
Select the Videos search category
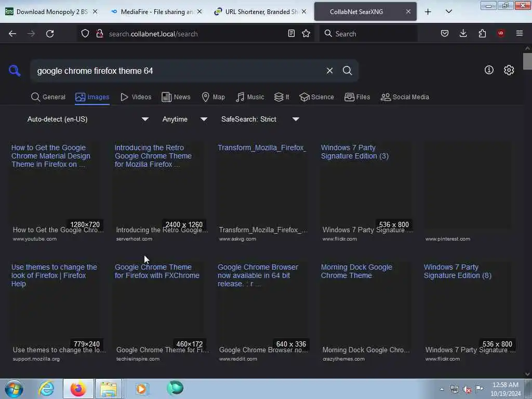point(136,97)
